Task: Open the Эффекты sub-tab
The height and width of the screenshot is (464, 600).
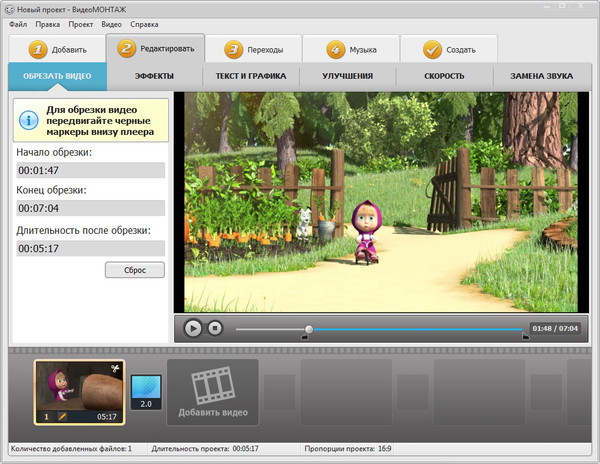Action: pyautogui.click(x=154, y=76)
